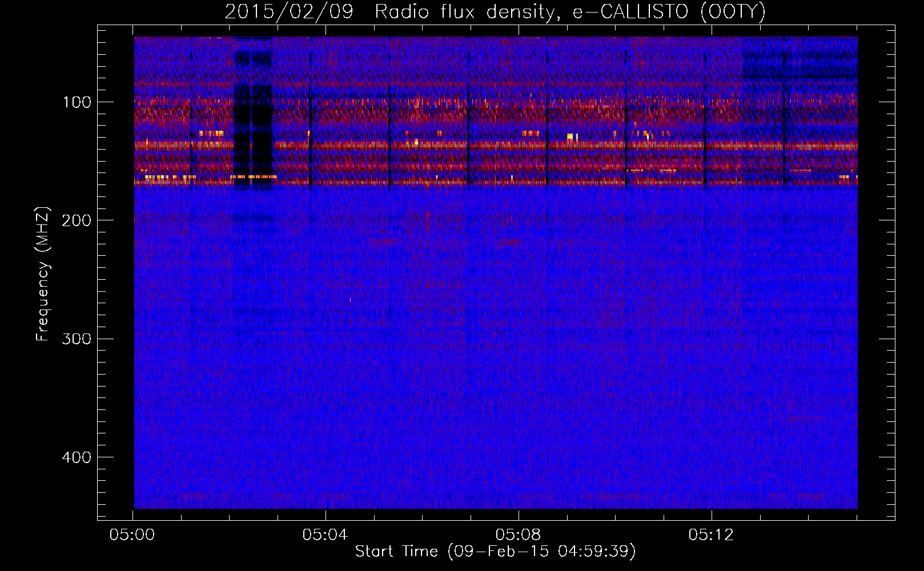
Task: Click the '200' frequency tick label
Action: tap(75, 220)
